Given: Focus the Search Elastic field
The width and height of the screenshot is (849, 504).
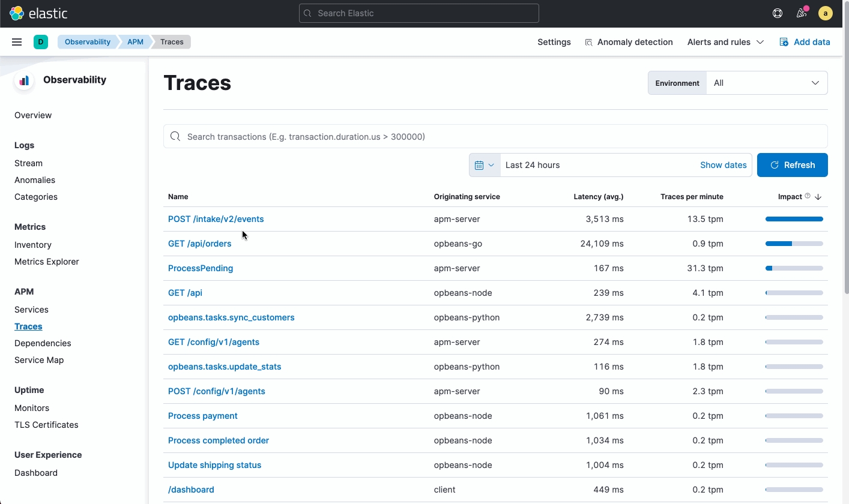Looking at the screenshot, I should click(x=419, y=13).
